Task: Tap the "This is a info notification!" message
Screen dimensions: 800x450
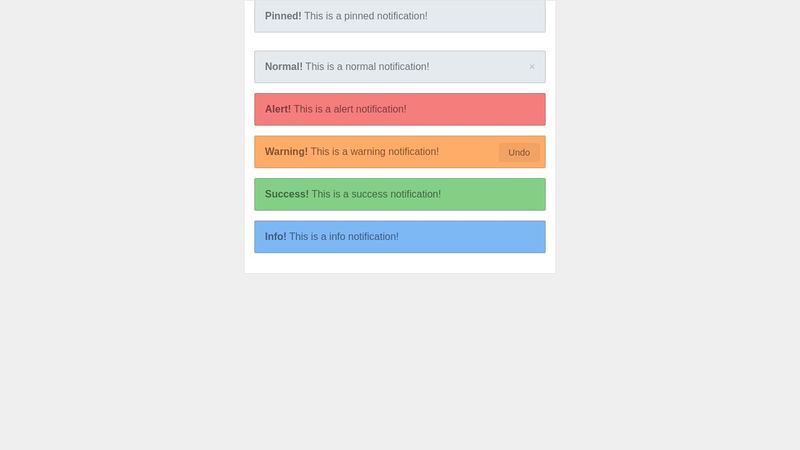Action: tap(344, 237)
